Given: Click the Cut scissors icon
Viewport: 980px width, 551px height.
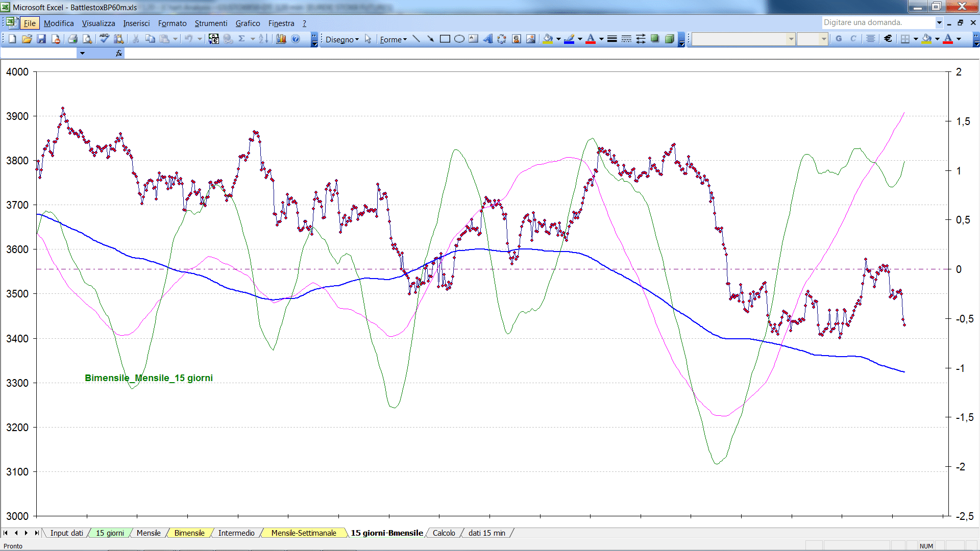Looking at the screenshot, I should (136, 39).
